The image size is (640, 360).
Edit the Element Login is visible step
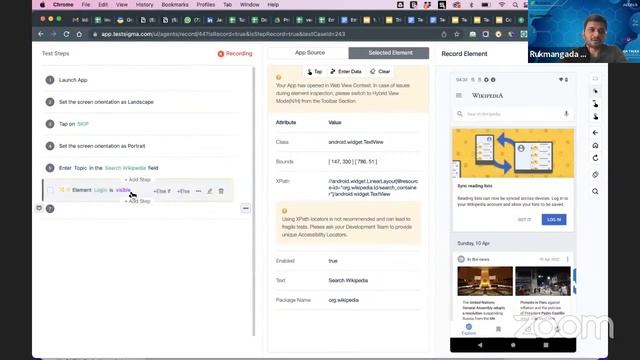coord(210,191)
